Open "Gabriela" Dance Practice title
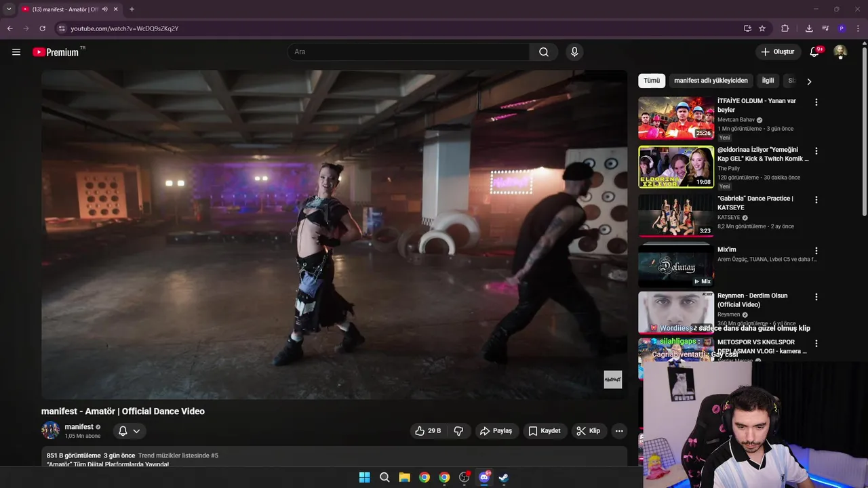 pos(755,203)
